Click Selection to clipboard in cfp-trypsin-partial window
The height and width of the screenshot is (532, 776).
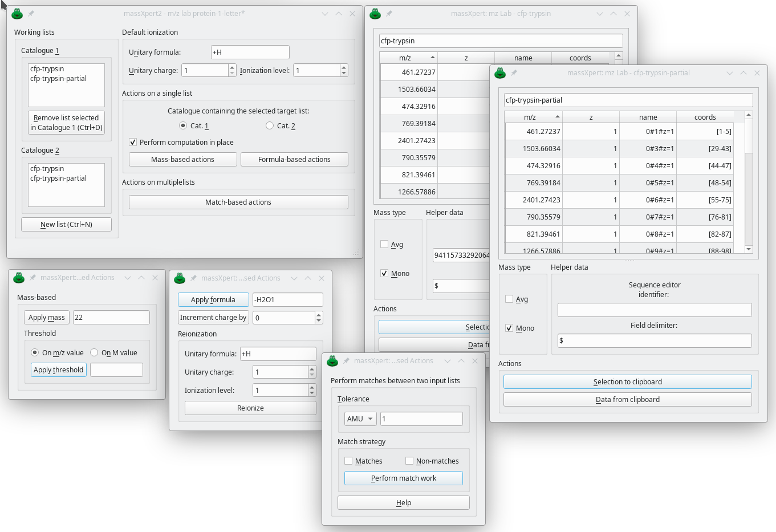[x=627, y=381]
